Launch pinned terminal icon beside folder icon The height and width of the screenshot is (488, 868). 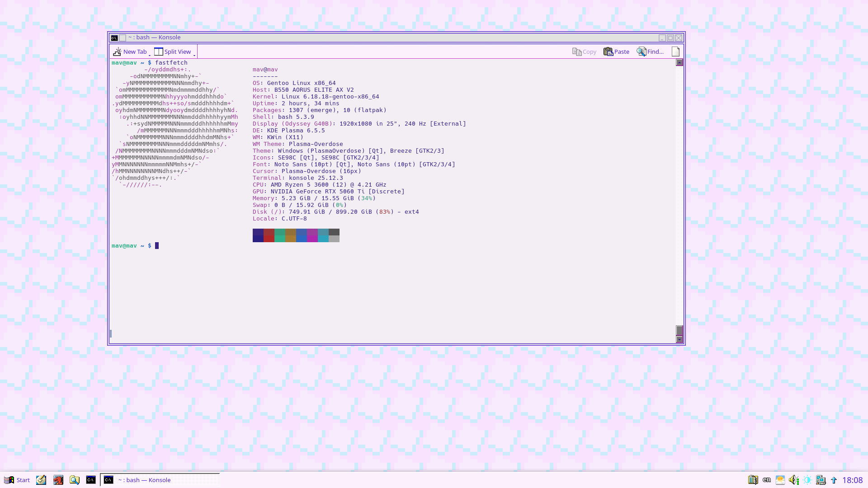[x=91, y=480]
